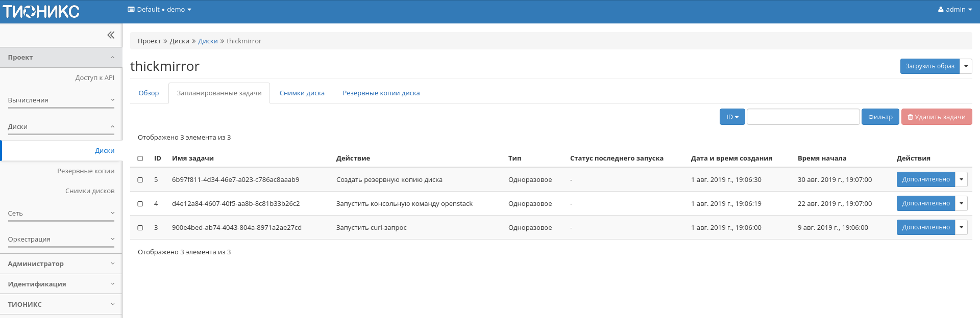Click the TIONIX logo

tap(41, 11)
